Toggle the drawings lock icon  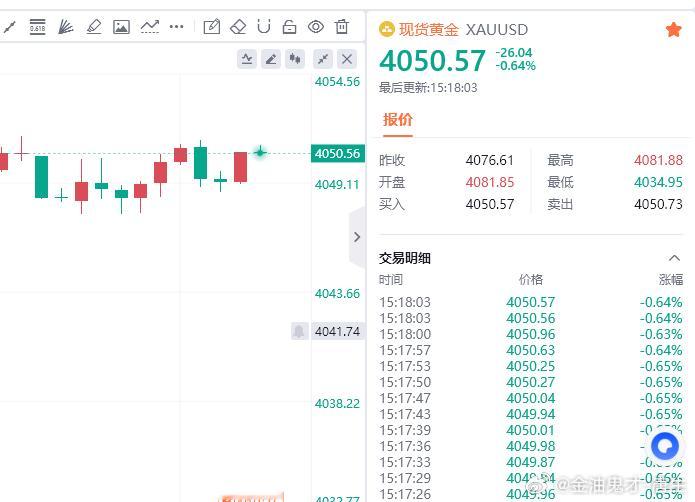coord(289,27)
